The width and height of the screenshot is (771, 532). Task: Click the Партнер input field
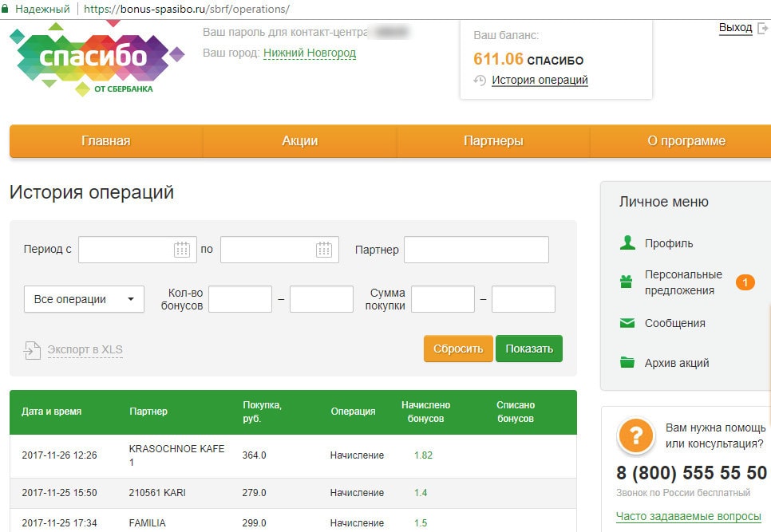click(x=476, y=250)
